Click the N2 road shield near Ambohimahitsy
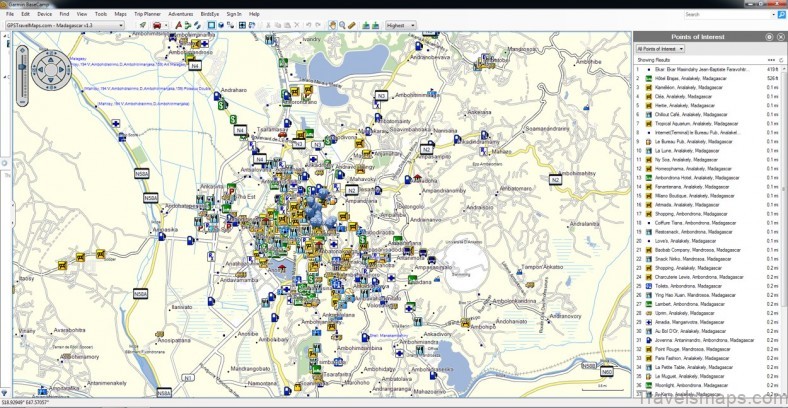The height and width of the screenshot is (408, 788). (x=555, y=179)
